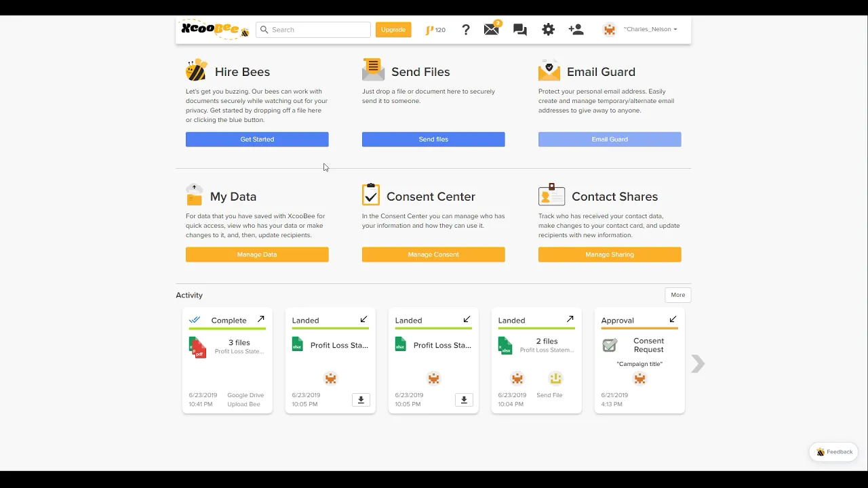
Task: Click the Consent Request checklist icon
Action: pyautogui.click(x=610, y=345)
